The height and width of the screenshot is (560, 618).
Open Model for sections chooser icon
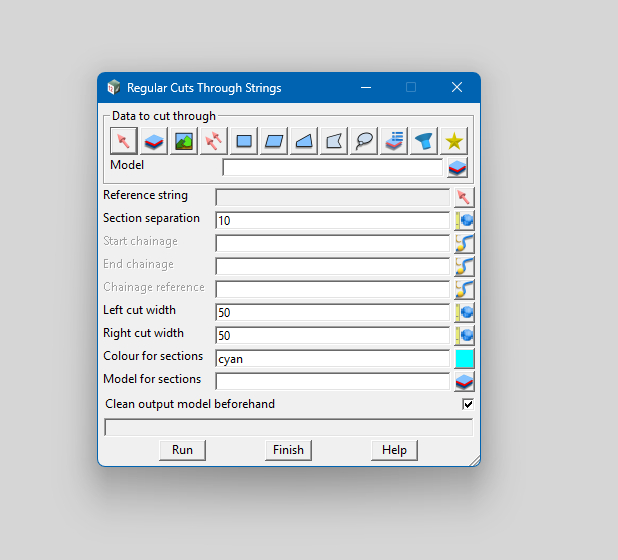(464, 381)
